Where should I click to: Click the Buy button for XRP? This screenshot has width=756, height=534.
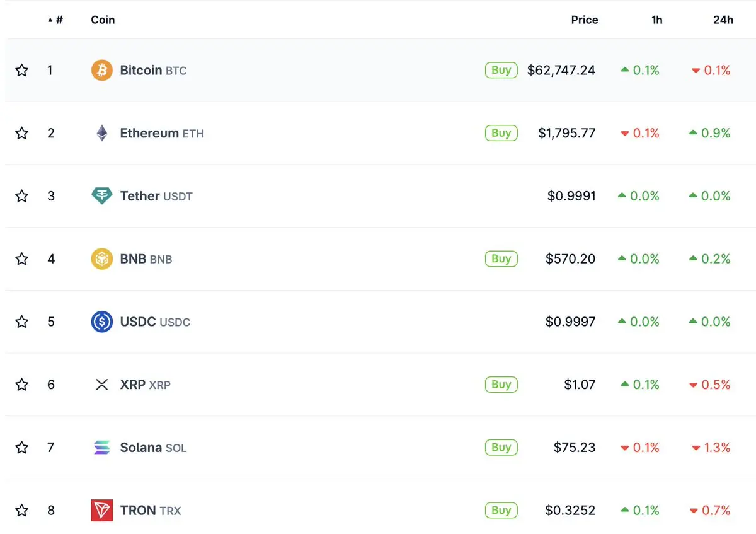pyautogui.click(x=501, y=385)
